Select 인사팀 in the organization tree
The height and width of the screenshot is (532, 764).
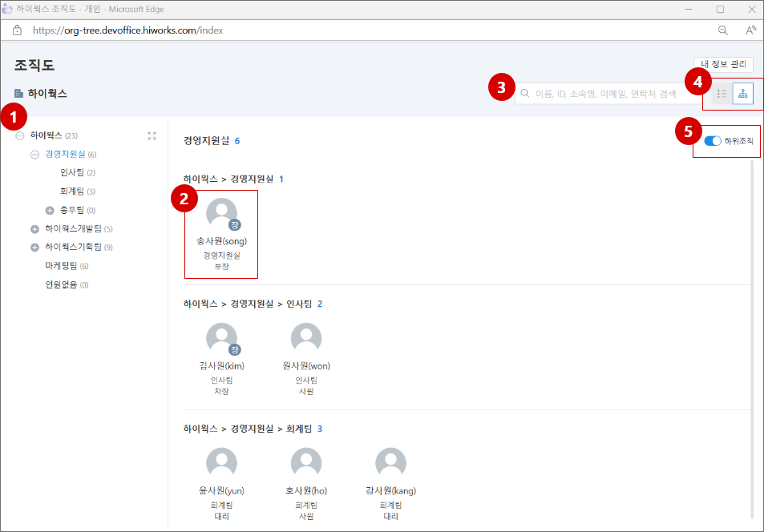[72, 173]
